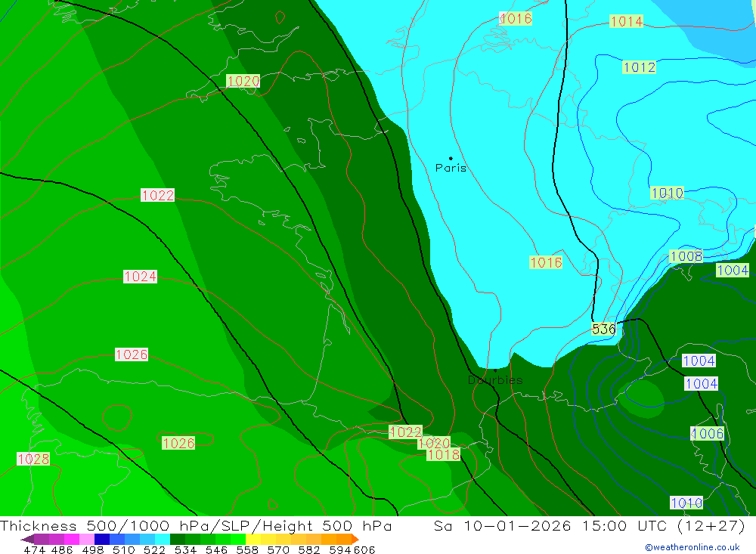
Task: Click the bright magenta legend swatch
Action: (72, 539)
